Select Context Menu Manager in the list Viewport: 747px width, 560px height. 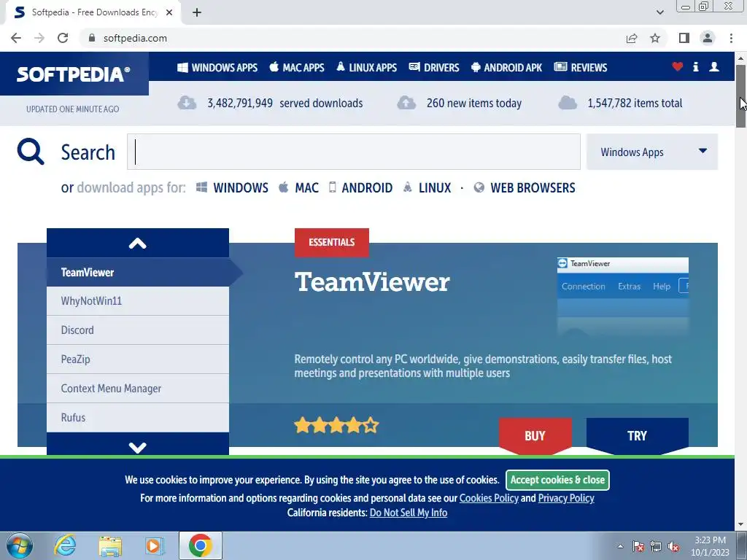click(138, 389)
